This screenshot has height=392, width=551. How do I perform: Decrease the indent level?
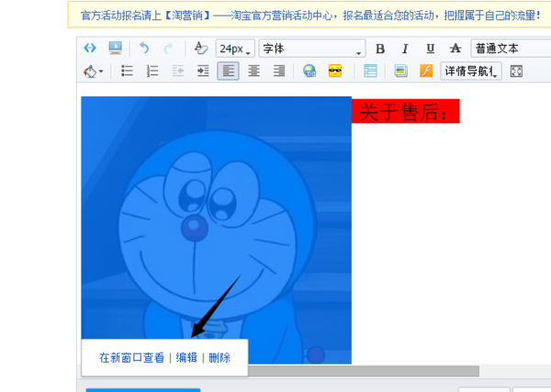click(x=178, y=71)
